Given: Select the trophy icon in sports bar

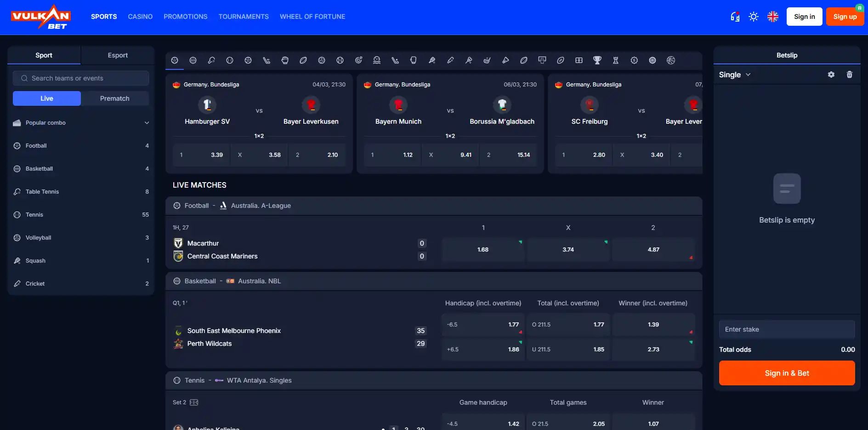Looking at the screenshot, I should coord(597,60).
